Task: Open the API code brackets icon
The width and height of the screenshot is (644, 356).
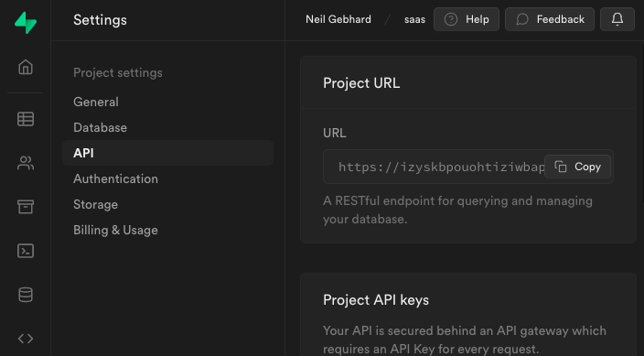Action: [26, 339]
